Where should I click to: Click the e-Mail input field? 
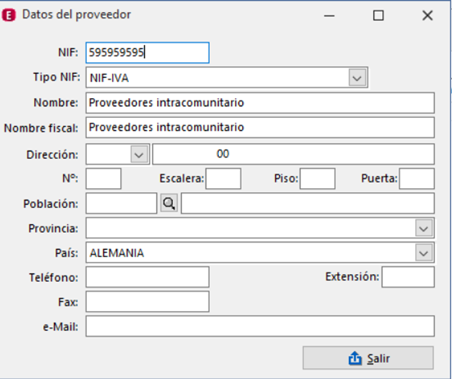click(260, 326)
